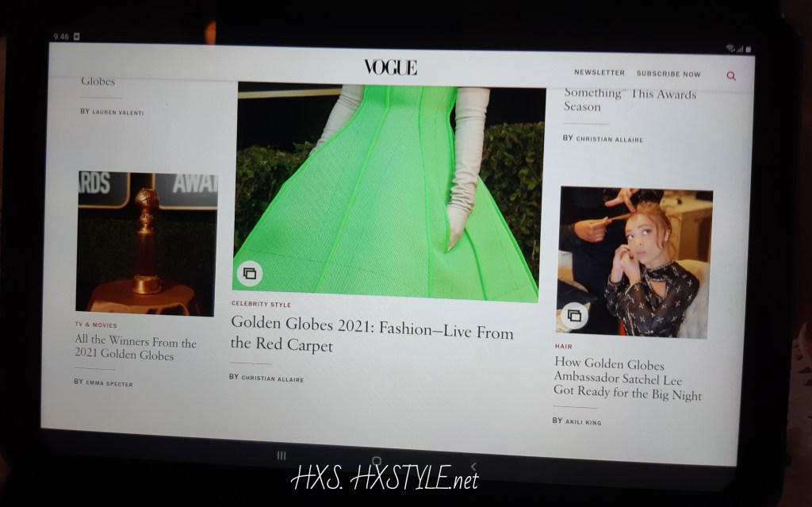Click the Celebrity Style category label
812x507 pixels.
[x=261, y=305]
